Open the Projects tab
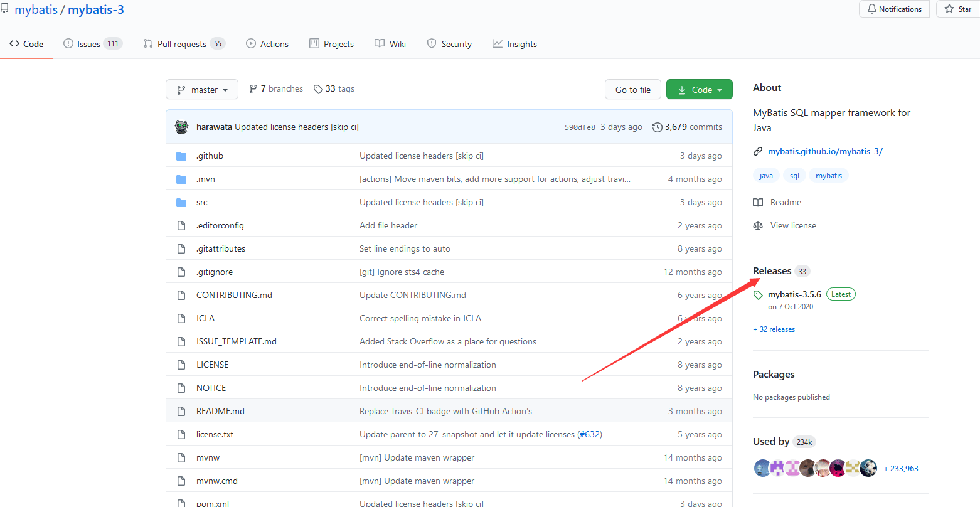 pos(331,44)
